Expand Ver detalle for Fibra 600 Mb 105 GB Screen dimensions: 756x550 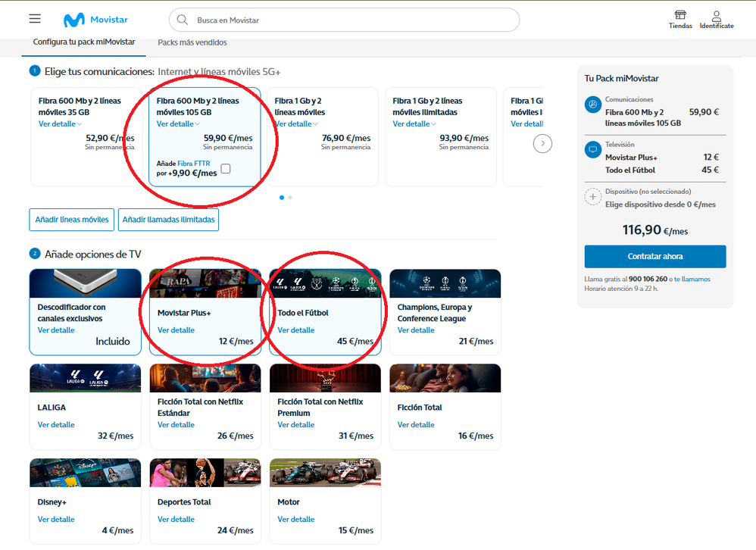[178, 124]
